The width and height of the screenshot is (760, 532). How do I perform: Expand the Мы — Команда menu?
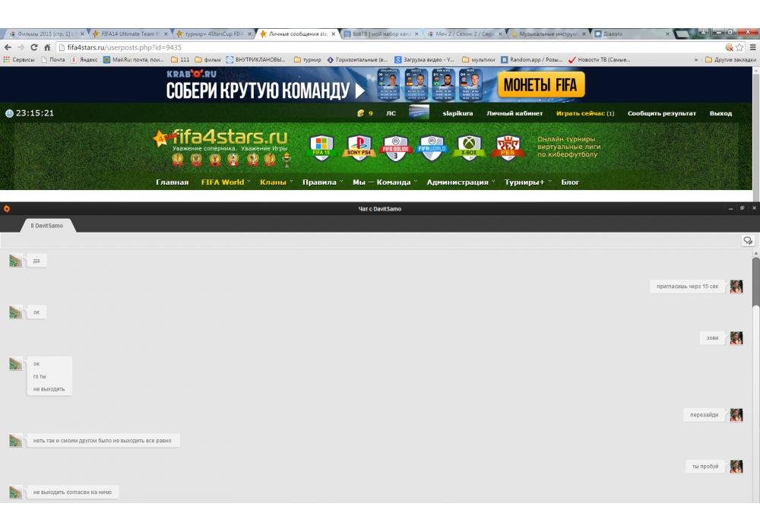(385, 182)
